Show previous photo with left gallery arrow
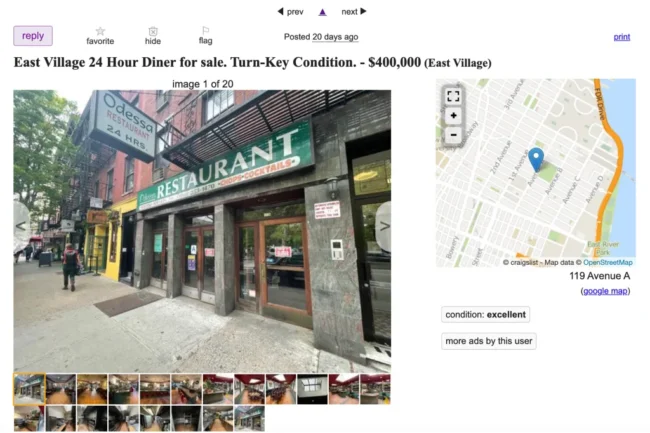The height and width of the screenshot is (433, 650). pyautogui.click(x=21, y=226)
